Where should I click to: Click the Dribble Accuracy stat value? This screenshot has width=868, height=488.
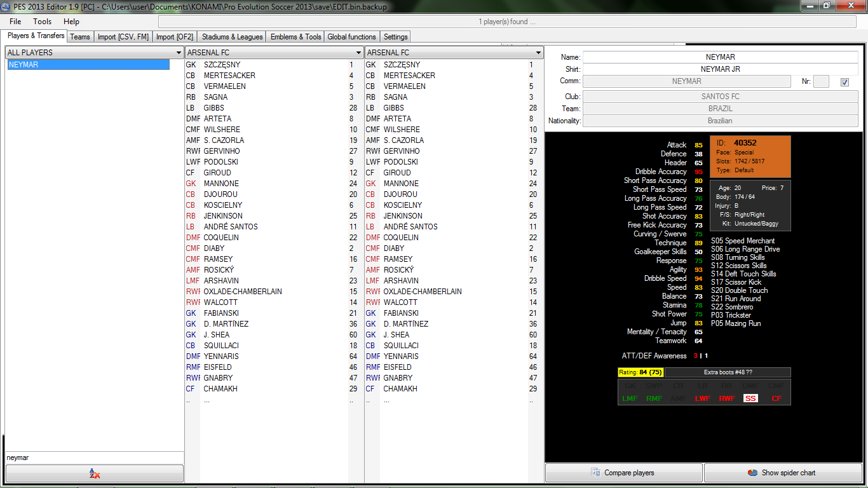tap(699, 172)
